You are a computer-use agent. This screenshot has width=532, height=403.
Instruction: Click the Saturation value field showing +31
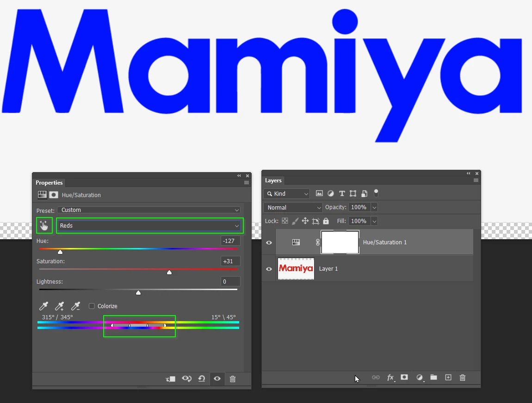tap(230, 261)
